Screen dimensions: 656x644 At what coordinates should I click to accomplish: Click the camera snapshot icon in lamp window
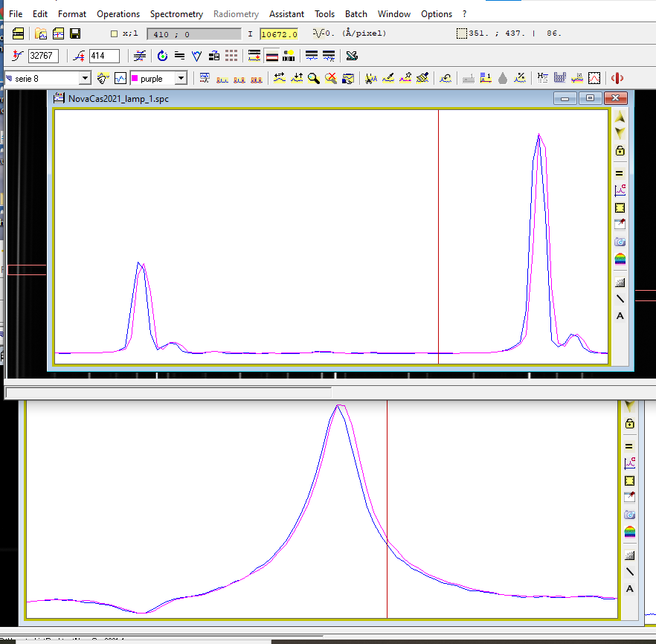[x=620, y=242]
